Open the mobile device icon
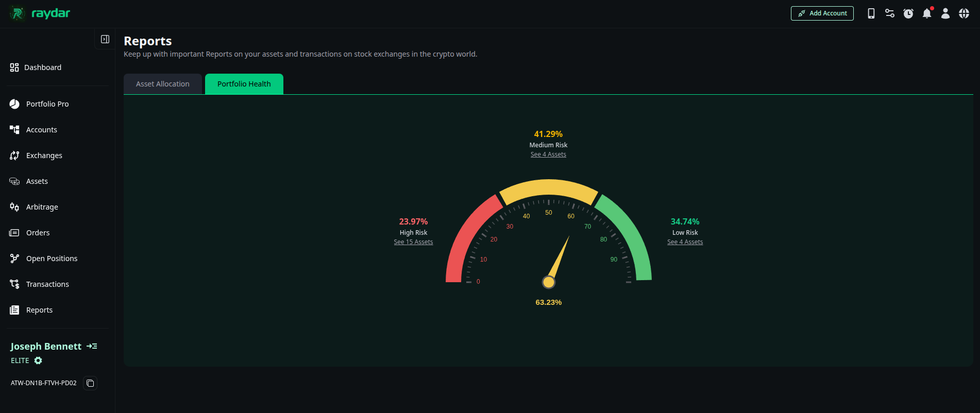The height and width of the screenshot is (413, 980). click(871, 13)
